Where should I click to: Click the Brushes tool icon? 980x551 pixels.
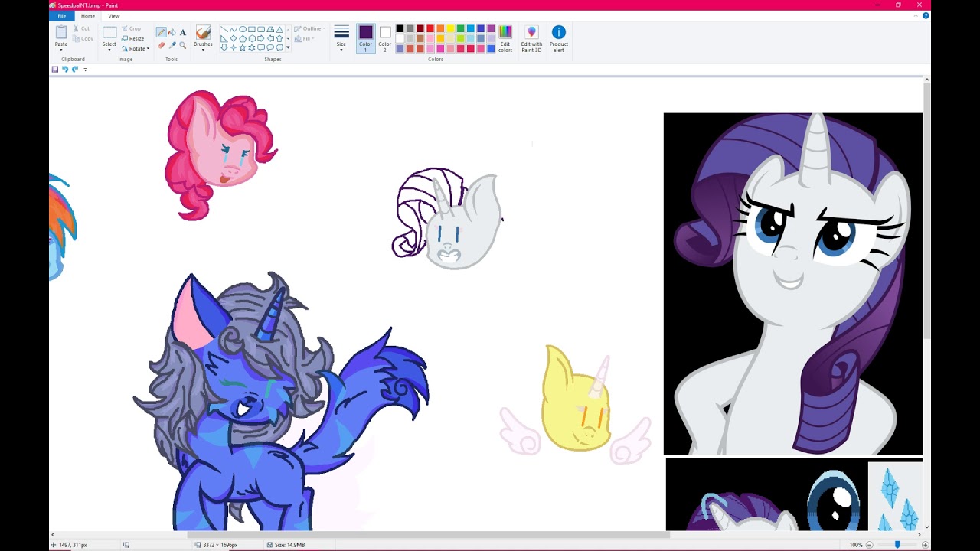point(203,32)
